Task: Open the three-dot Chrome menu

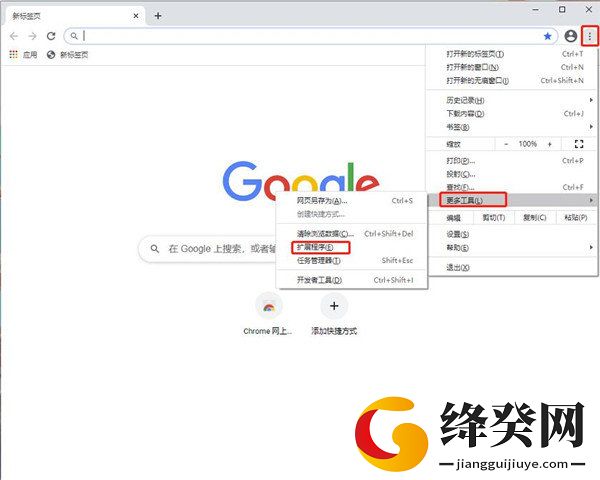Action: coord(590,36)
